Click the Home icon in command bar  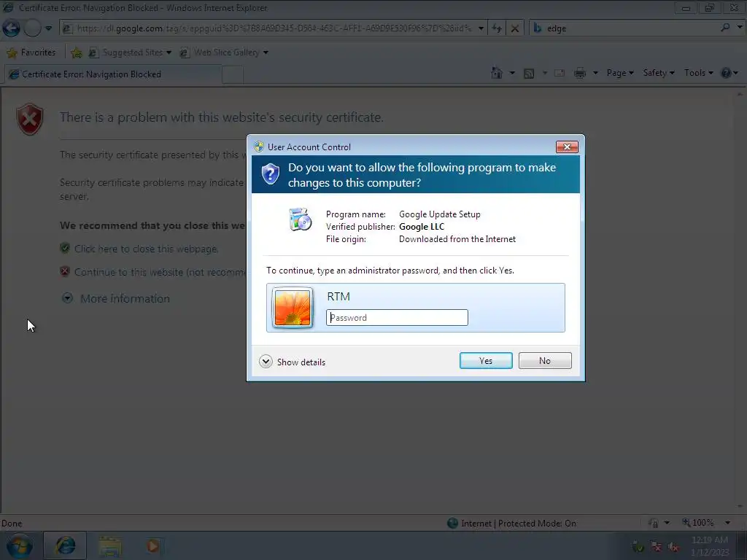(497, 73)
